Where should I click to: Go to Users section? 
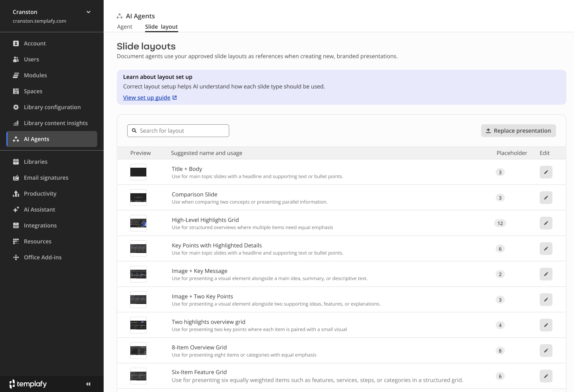[52, 59]
